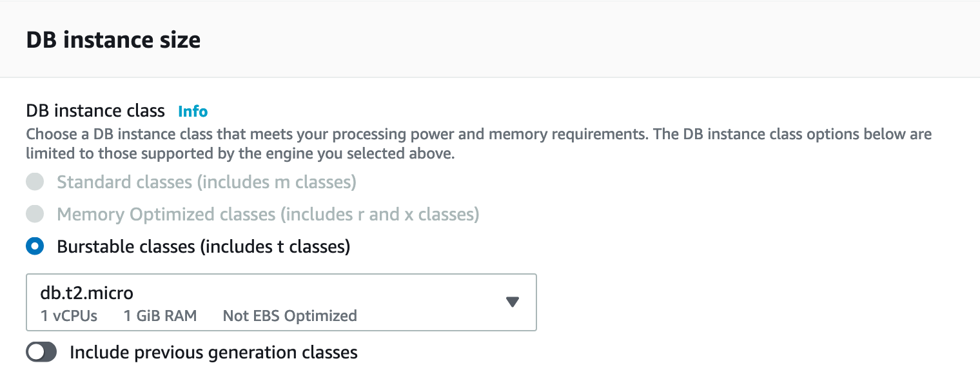Toggle the Include previous generation classes switch
Screen dimensions: 980x390
41,352
